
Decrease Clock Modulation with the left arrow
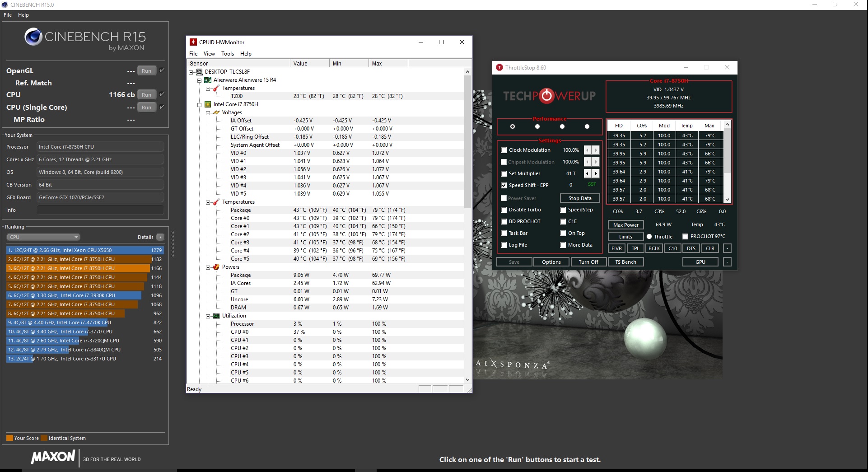coord(588,150)
